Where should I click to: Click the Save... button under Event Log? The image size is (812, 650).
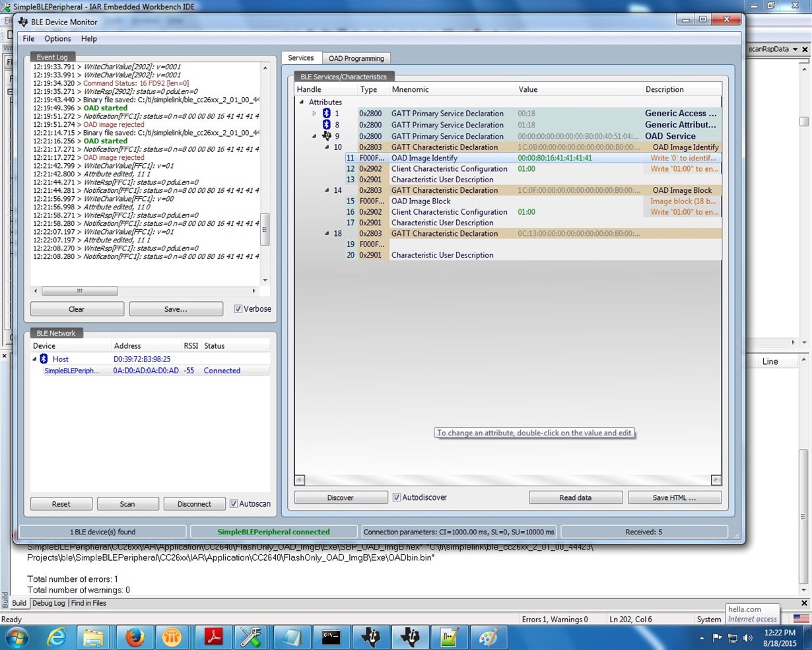click(176, 309)
